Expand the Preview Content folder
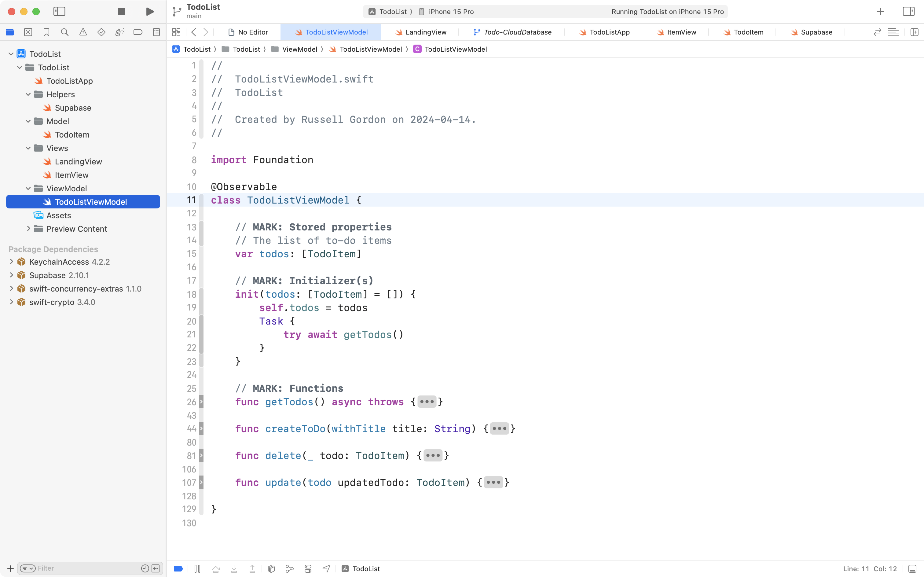Image resolution: width=924 pixels, height=577 pixels. pyautogui.click(x=28, y=229)
